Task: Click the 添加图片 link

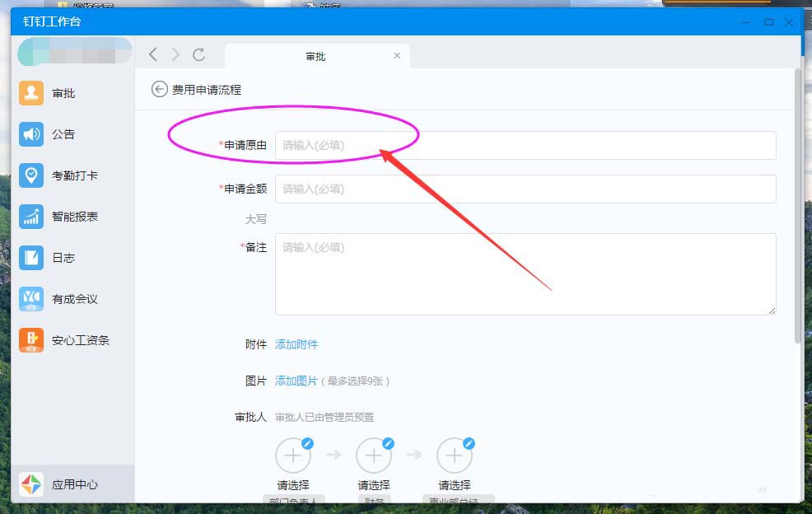Action: tap(296, 381)
